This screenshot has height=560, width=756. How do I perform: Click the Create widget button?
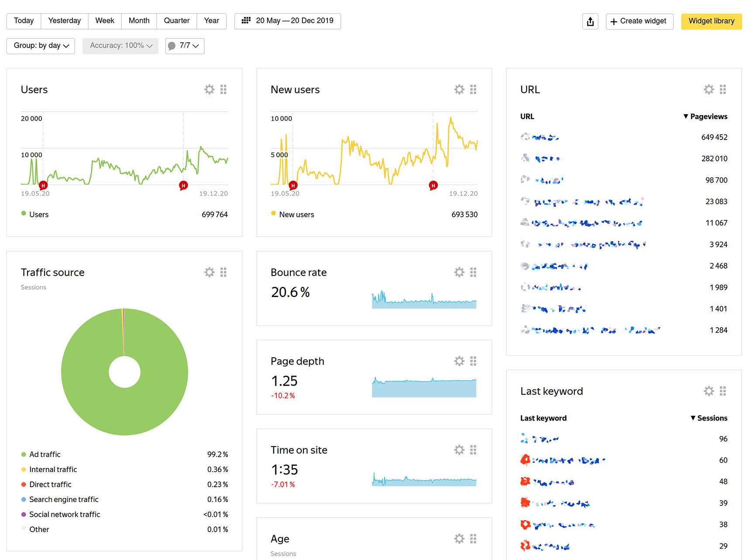point(639,21)
